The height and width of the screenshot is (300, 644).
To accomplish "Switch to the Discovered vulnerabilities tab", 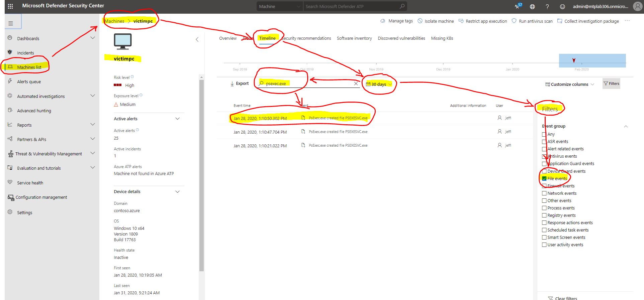I will (x=401, y=38).
